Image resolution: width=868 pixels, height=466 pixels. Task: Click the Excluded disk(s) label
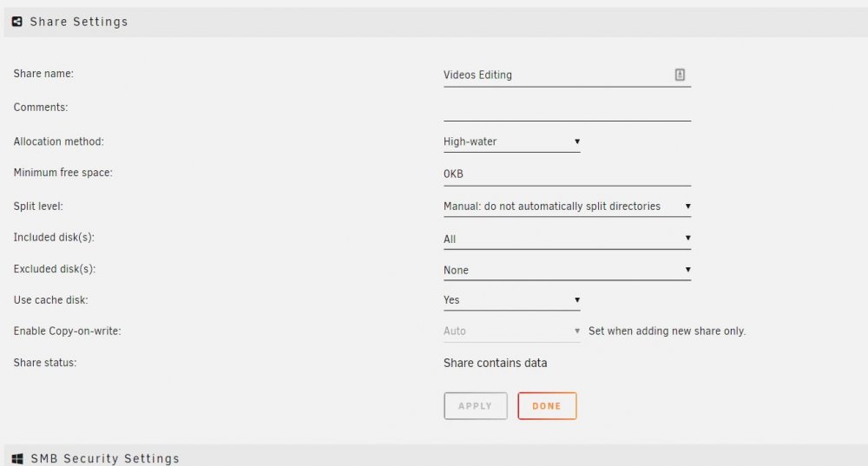coord(55,269)
